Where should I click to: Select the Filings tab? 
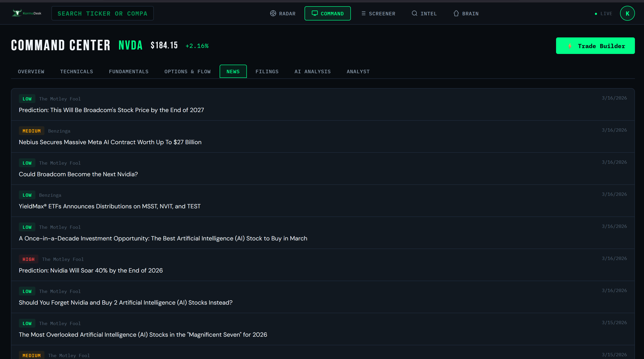(x=267, y=72)
